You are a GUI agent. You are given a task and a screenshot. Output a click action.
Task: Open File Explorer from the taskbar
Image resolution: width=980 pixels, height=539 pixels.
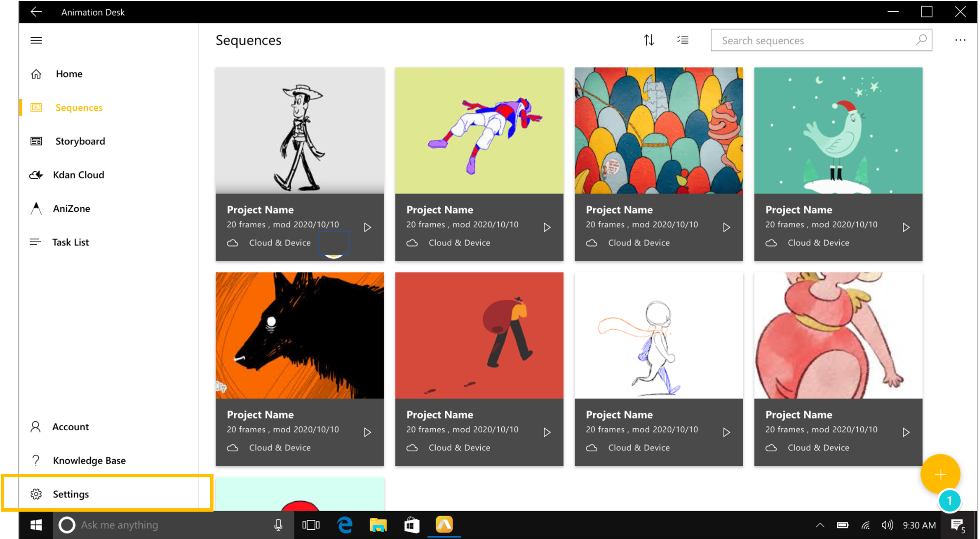[378, 525]
